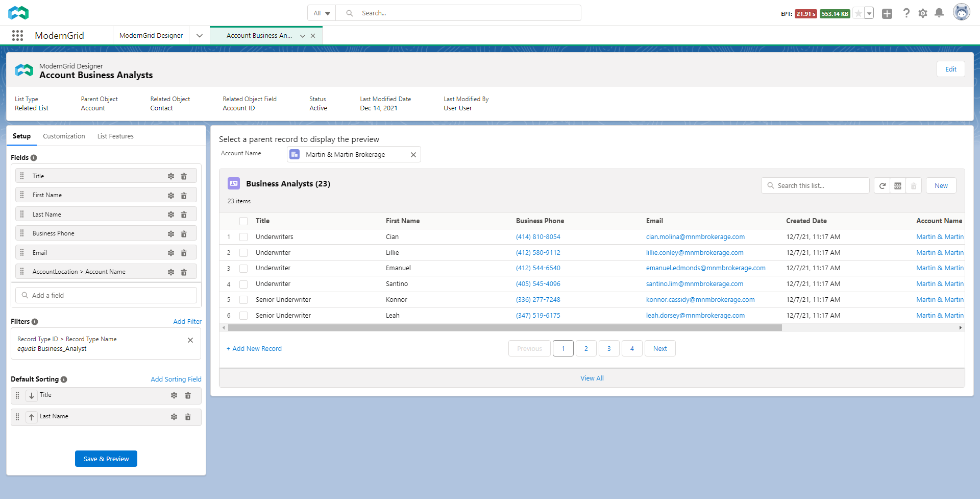Open the All search scope dropdown

pos(322,13)
